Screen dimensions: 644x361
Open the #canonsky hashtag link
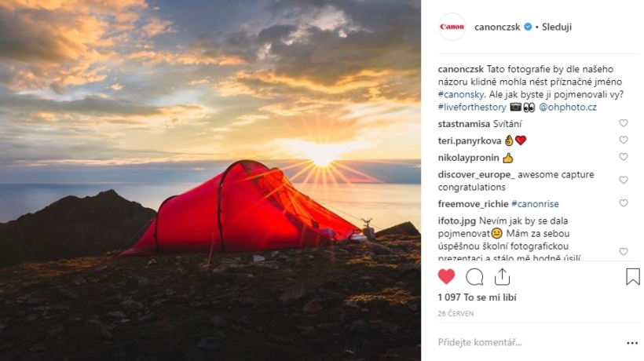pyautogui.click(x=461, y=94)
